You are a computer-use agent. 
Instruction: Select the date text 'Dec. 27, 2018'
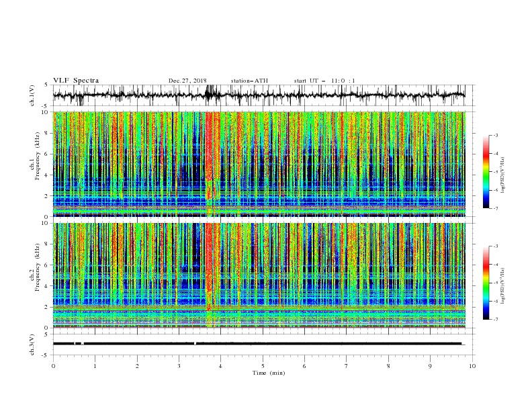187,81
